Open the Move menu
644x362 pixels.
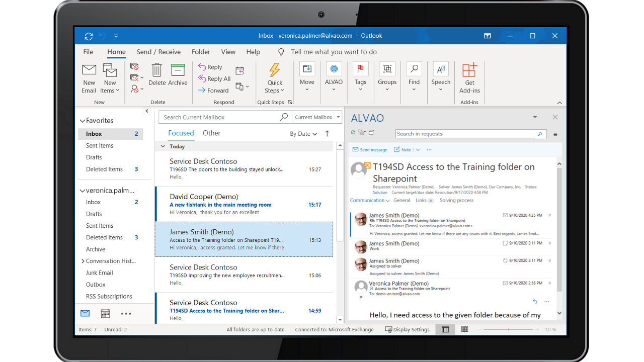coord(307,77)
